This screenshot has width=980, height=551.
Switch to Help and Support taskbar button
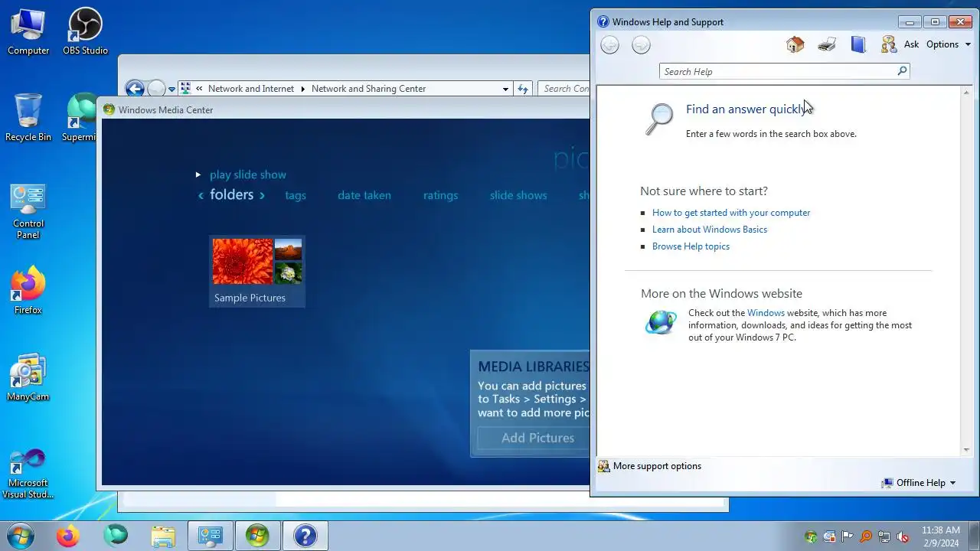305,536
